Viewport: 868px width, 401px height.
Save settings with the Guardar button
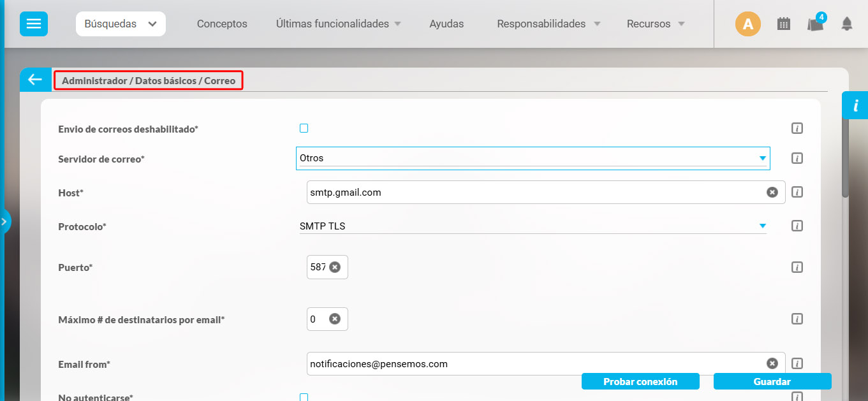coord(772,381)
